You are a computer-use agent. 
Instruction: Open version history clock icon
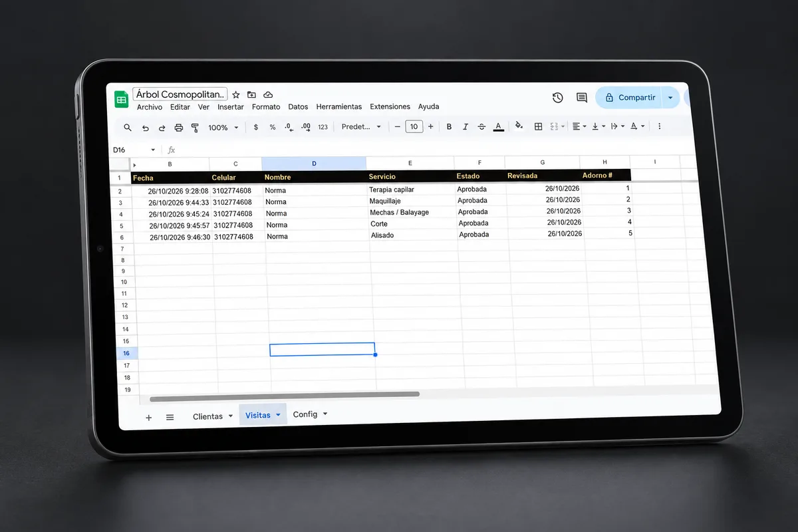pyautogui.click(x=557, y=98)
